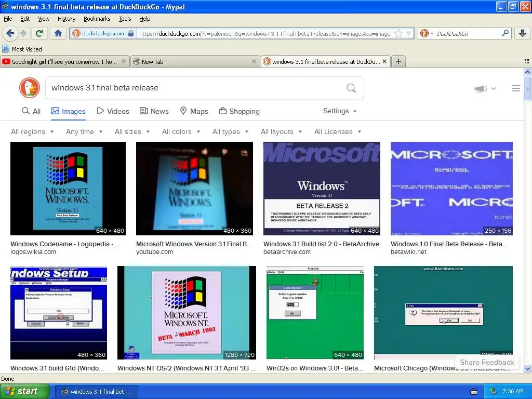
Task: Click the scrollbar down arrow
Action: [527, 368]
